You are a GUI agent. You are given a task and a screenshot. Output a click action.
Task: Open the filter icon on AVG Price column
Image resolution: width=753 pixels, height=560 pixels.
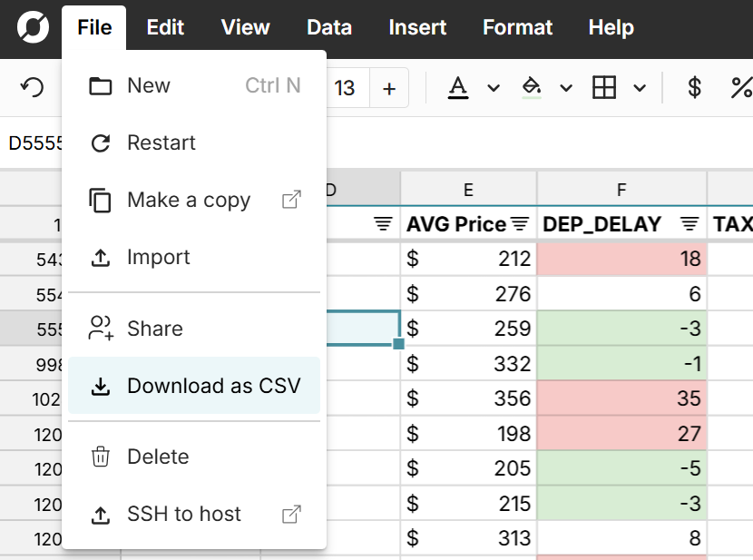click(x=521, y=223)
